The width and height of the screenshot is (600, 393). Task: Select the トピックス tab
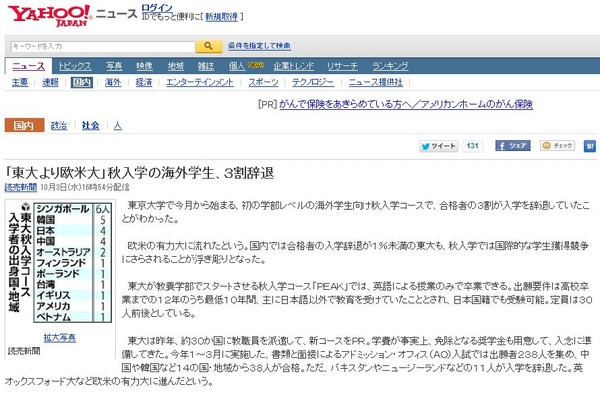click(x=75, y=66)
